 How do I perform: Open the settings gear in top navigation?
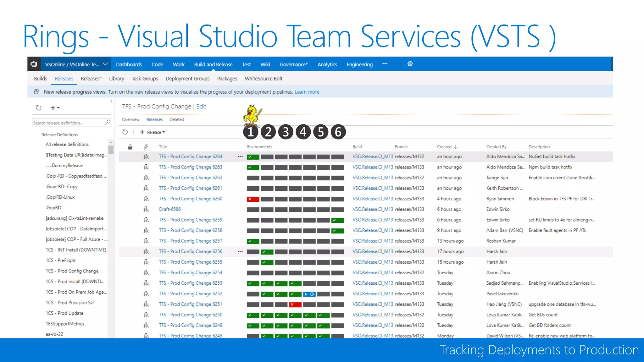point(410,64)
